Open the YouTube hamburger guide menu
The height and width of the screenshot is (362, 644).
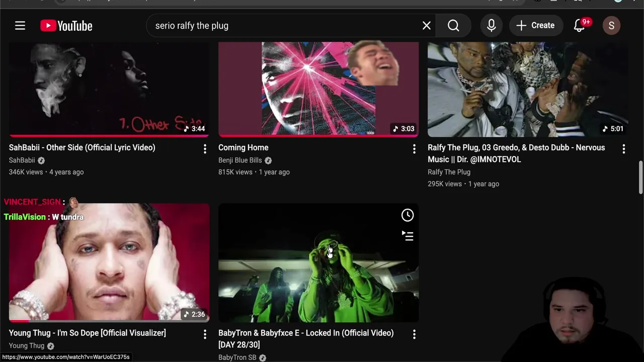[x=20, y=26]
